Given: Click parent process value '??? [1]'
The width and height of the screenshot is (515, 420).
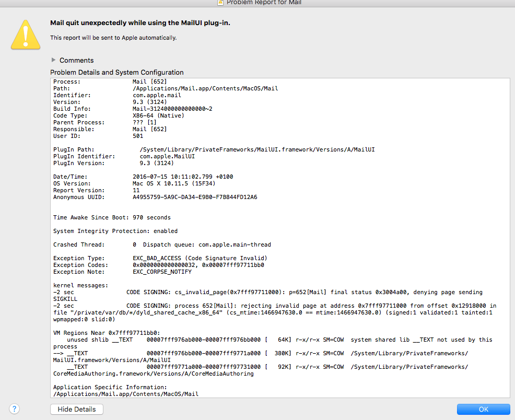Looking at the screenshot, I should [x=145, y=122].
